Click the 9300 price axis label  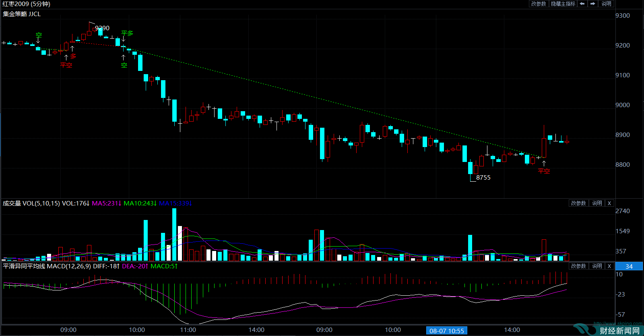tap(623, 15)
